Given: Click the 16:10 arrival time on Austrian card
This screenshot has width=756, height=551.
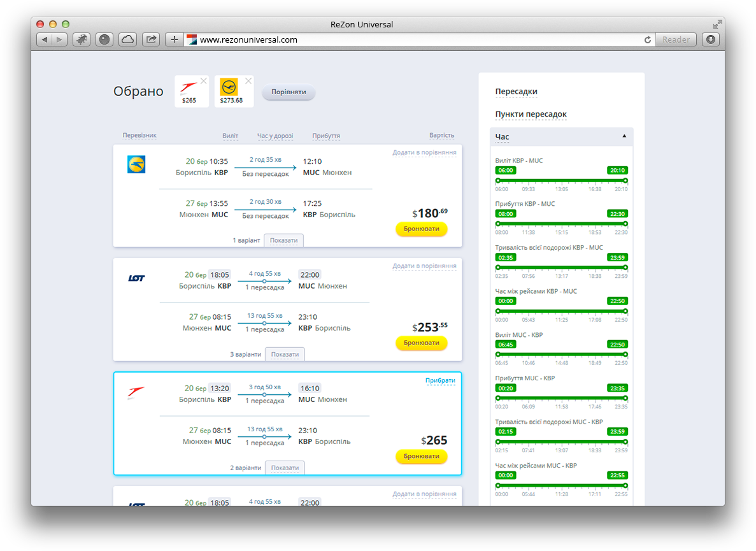Looking at the screenshot, I should click(310, 389).
